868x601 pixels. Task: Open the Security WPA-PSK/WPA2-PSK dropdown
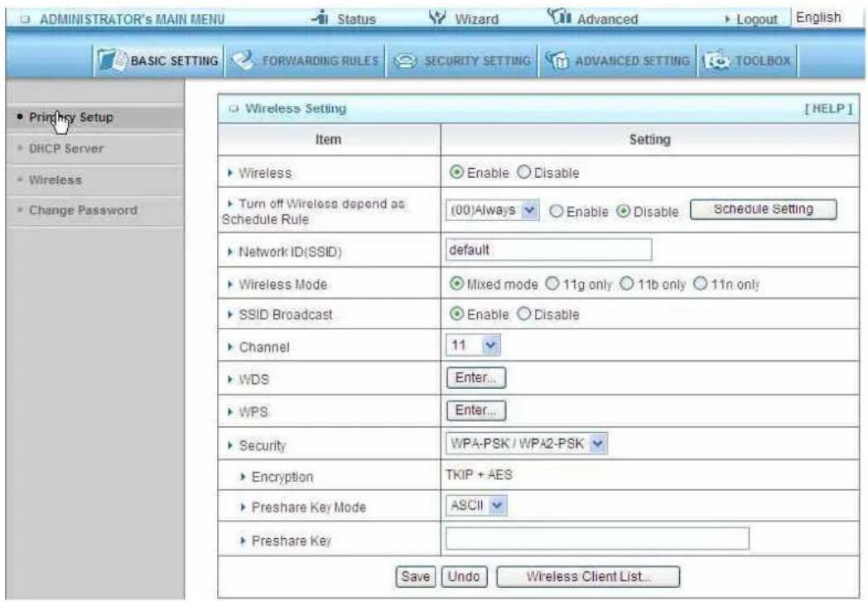tap(527, 443)
